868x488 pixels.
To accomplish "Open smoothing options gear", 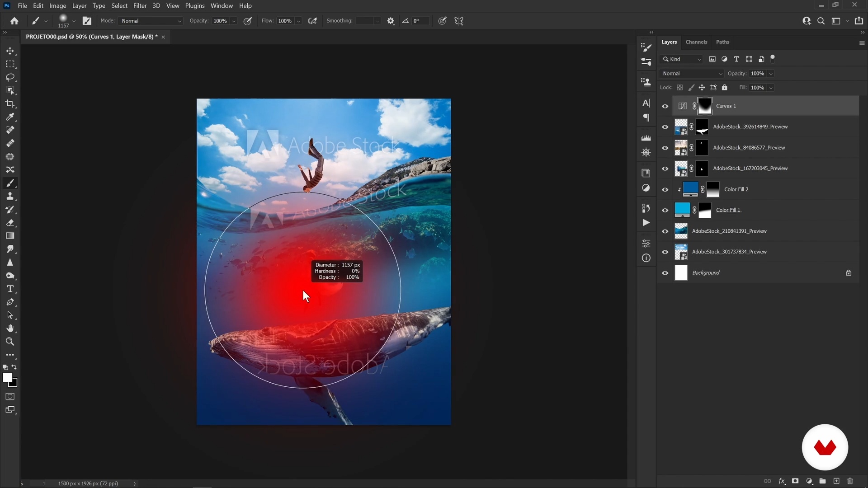I will [391, 21].
